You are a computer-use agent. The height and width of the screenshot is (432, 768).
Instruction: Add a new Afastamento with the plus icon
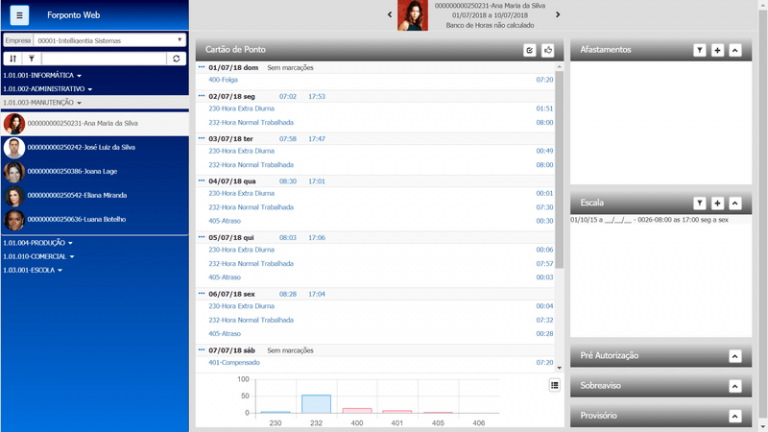717,50
